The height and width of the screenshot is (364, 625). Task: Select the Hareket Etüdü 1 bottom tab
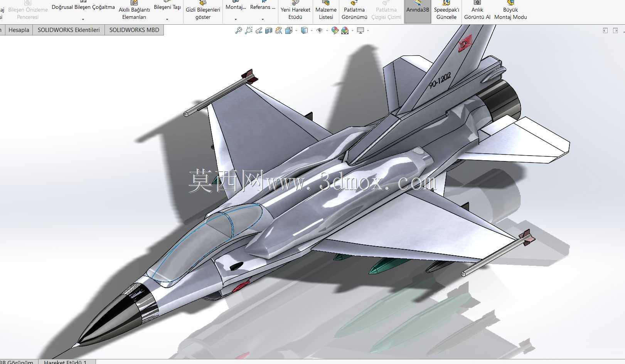click(66, 362)
